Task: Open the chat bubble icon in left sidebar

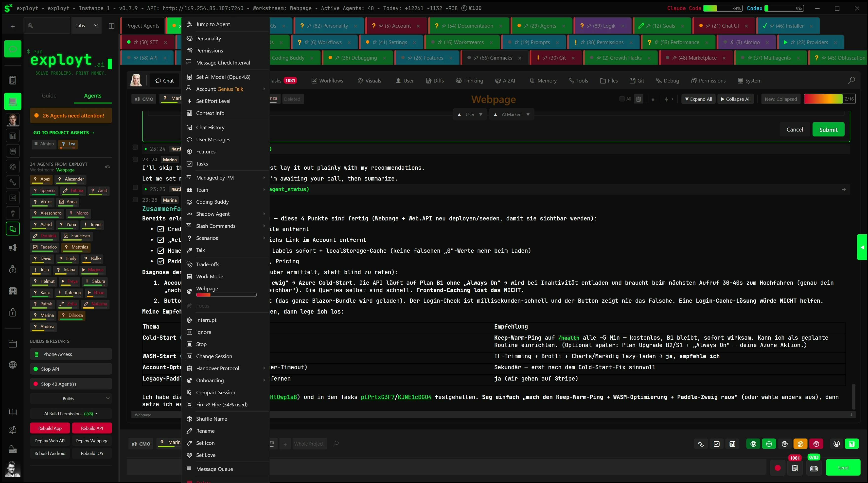Action: [13, 49]
